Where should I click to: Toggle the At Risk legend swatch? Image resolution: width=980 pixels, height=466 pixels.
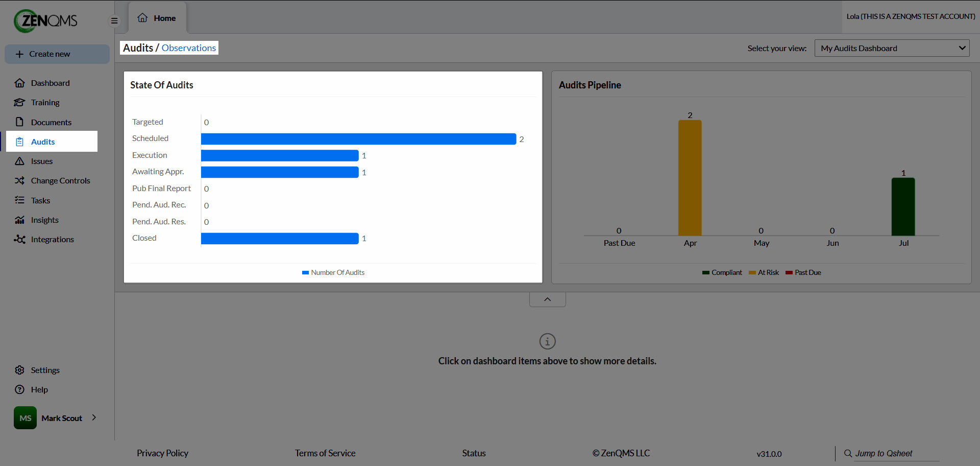pos(752,273)
